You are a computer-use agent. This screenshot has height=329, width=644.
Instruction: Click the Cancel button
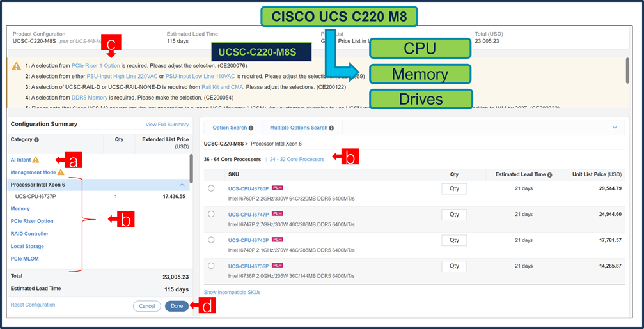[147, 306]
